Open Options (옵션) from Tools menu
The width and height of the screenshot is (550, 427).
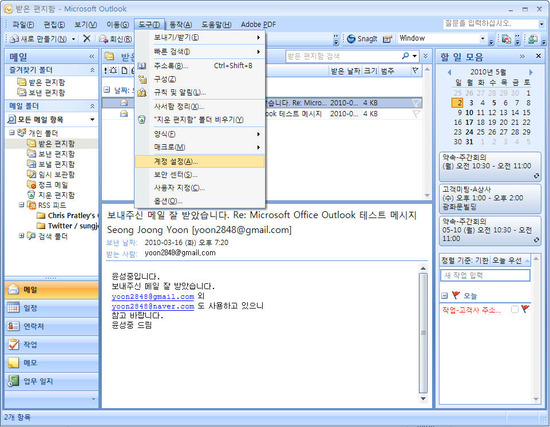pyautogui.click(x=200, y=201)
